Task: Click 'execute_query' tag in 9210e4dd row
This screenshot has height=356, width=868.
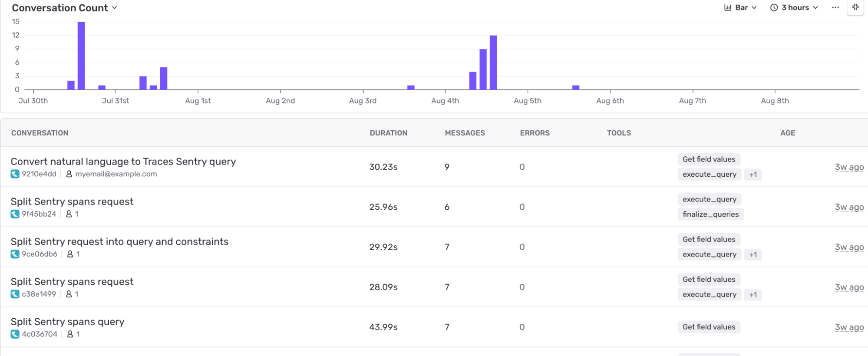Action: pos(710,175)
